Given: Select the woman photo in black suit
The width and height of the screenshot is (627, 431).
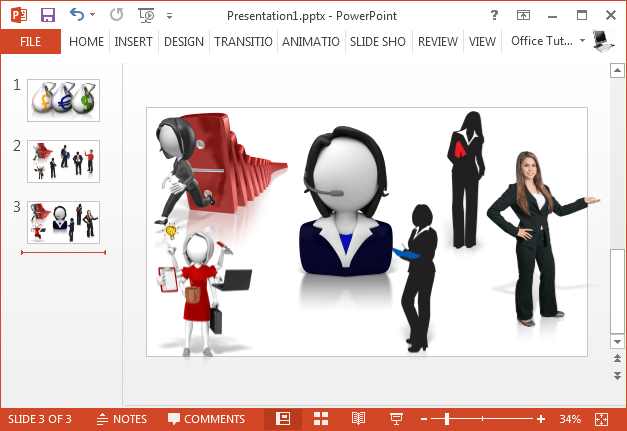Looking at the screenshot, I should click(x=543, y=238).
